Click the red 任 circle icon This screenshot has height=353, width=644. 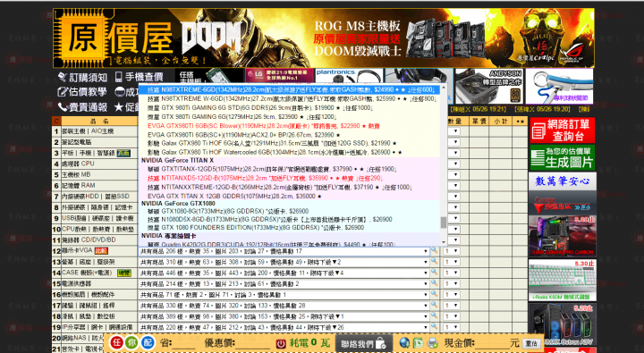pyautogui.click(x=116, y=342)
